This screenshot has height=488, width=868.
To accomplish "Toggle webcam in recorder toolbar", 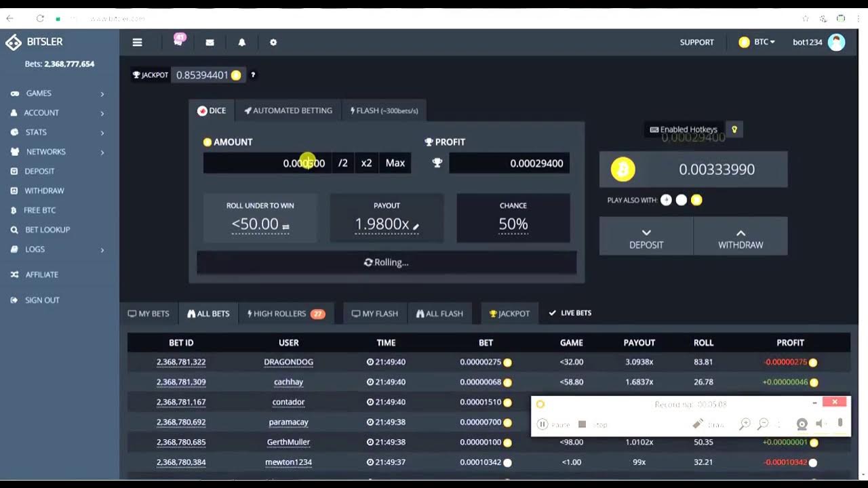I will (x=802, y=424).
